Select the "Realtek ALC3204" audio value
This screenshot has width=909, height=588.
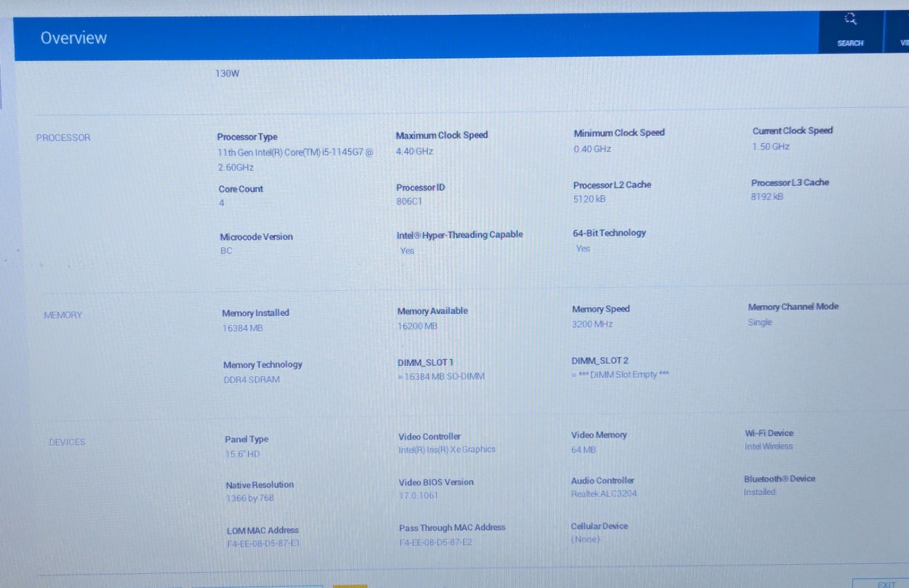604,494
